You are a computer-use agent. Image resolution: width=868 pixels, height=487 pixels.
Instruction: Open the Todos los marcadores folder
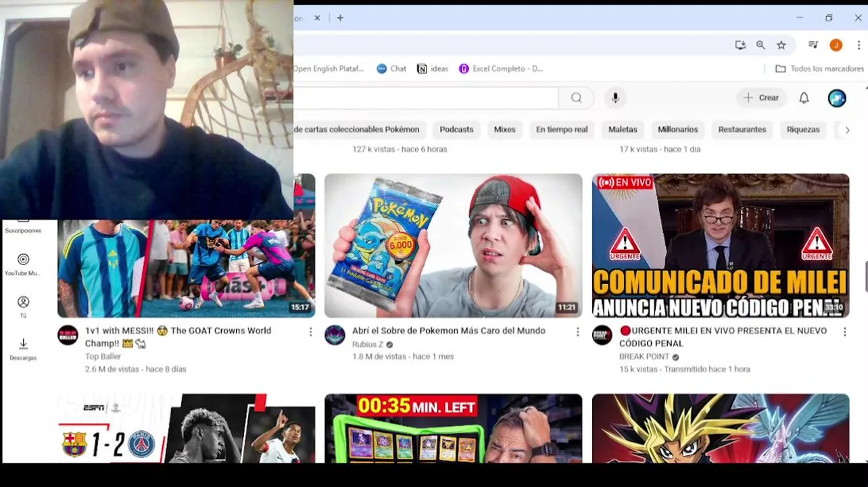819,68
